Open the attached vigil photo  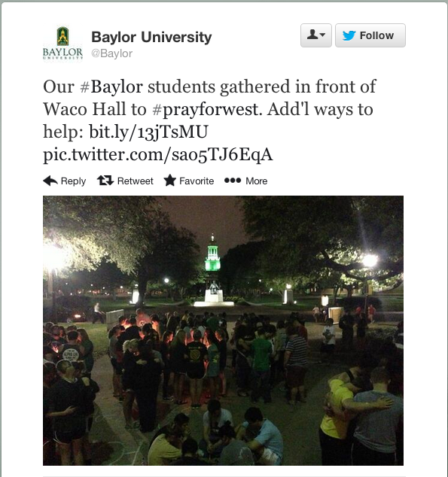(x=223, y=331)
